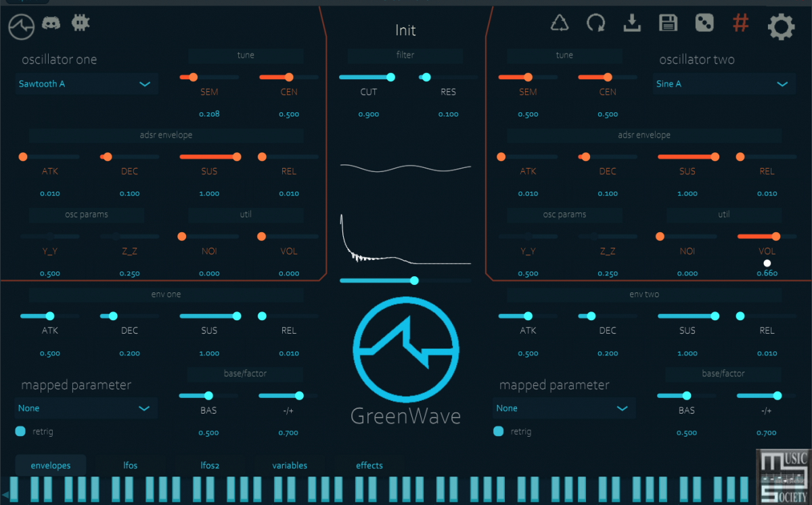Switch to the envelopes tab
The width and height of the screenshot is (812, 505).
coord(50,466)
